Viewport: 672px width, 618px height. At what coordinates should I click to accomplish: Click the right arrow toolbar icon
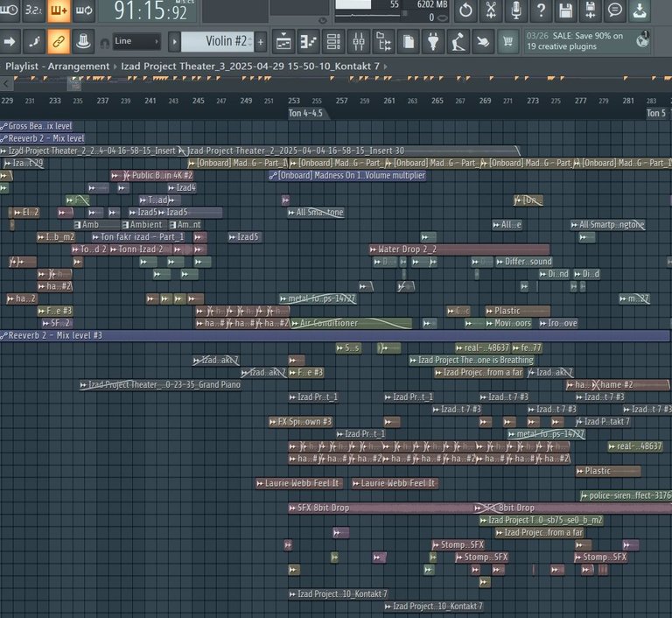click(x=10, y=42)
